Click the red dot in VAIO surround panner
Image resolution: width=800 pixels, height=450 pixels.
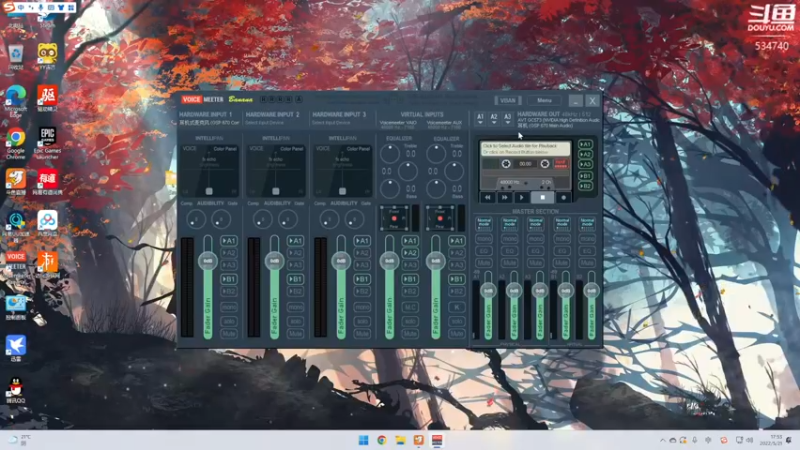click(x=394, y=218)
